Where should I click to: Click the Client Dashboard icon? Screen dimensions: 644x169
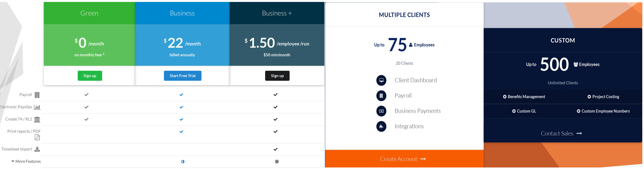(x=381, y=80)
